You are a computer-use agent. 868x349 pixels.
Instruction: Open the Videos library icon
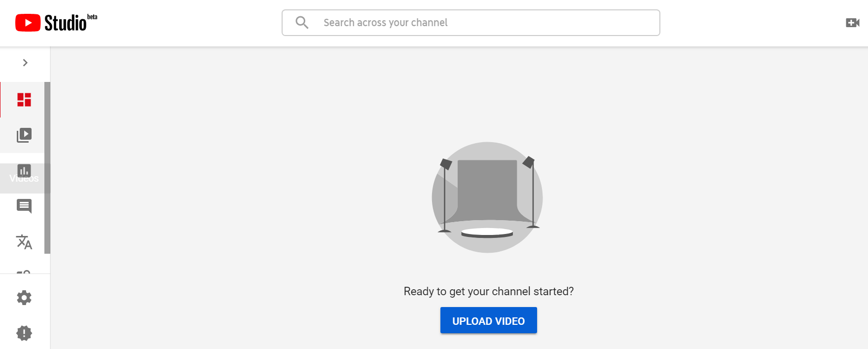pos(24,135)
